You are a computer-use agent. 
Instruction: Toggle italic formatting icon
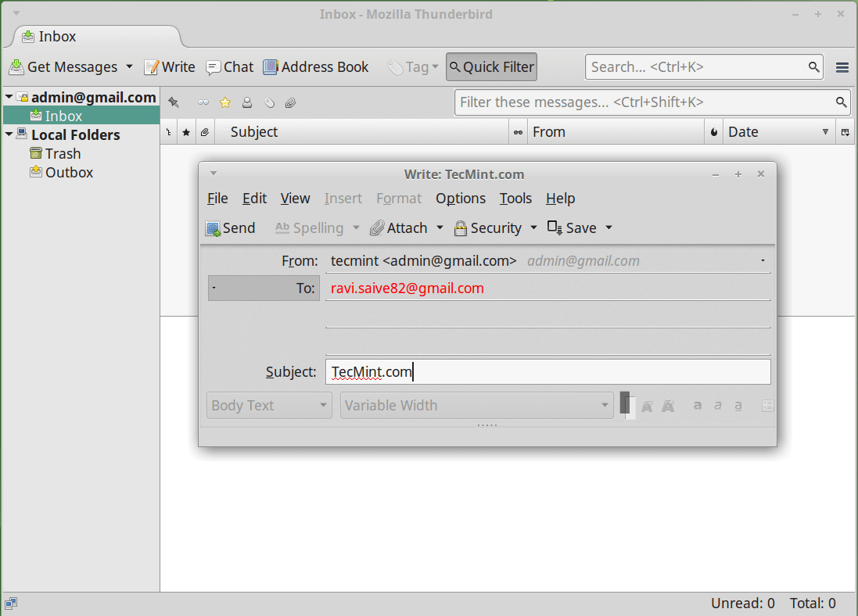click(718, 406)
